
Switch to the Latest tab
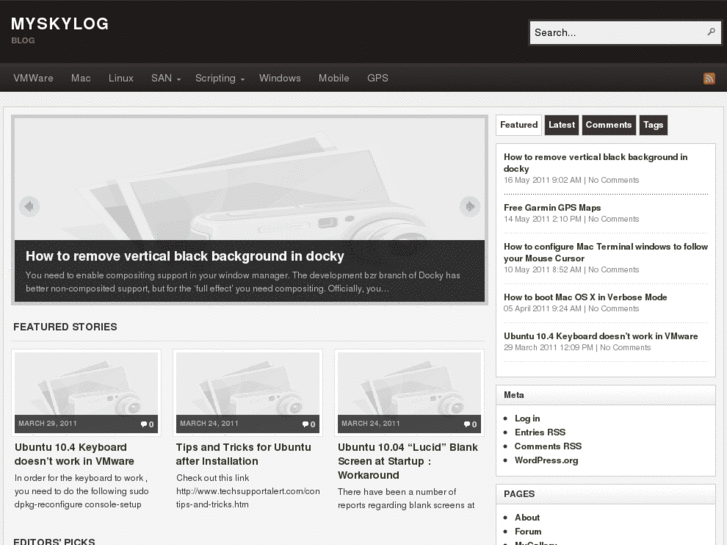561,125
